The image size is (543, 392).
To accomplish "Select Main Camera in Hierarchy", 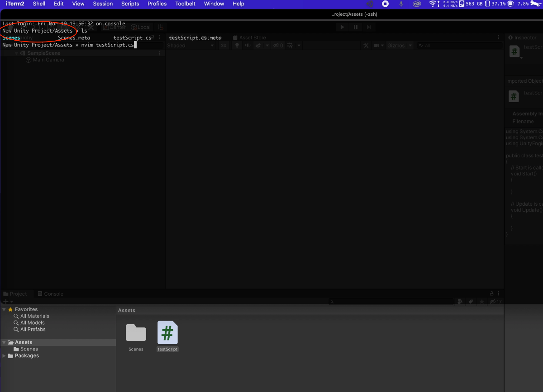I will click(x=45, y=60).
